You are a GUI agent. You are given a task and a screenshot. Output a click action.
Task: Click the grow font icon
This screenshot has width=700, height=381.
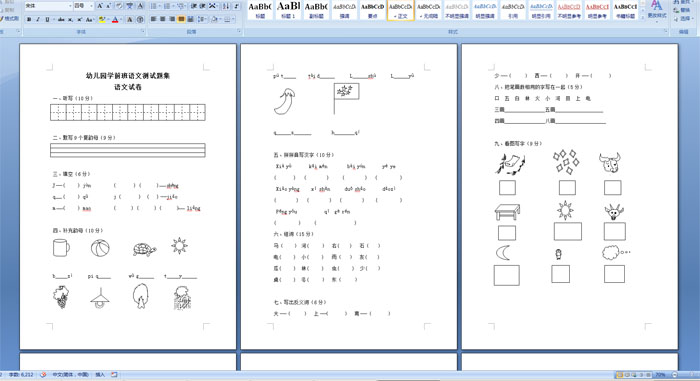[100, 6]
